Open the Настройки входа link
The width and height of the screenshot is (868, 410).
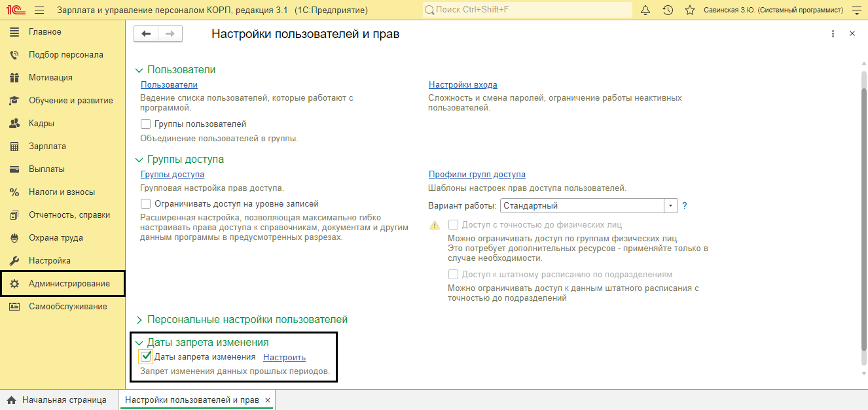pyautogui.click(x=463, y=85)
